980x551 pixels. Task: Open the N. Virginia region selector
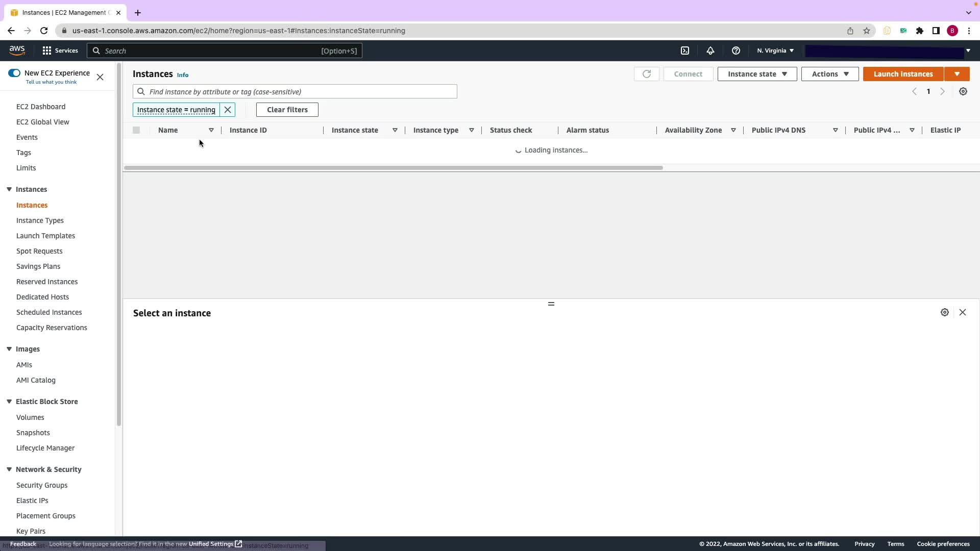point(775,51)
